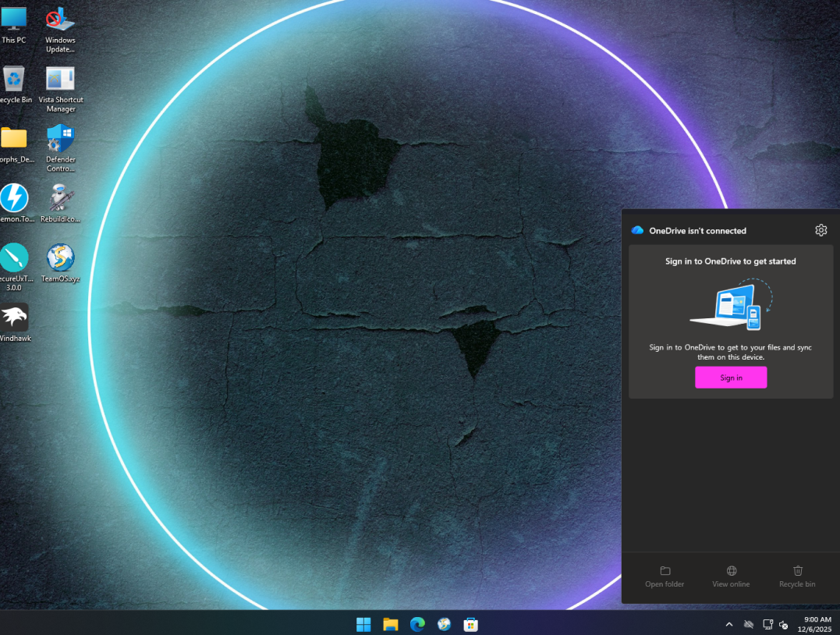Open Microsoft Edge from the taskbar

(417, 624)
